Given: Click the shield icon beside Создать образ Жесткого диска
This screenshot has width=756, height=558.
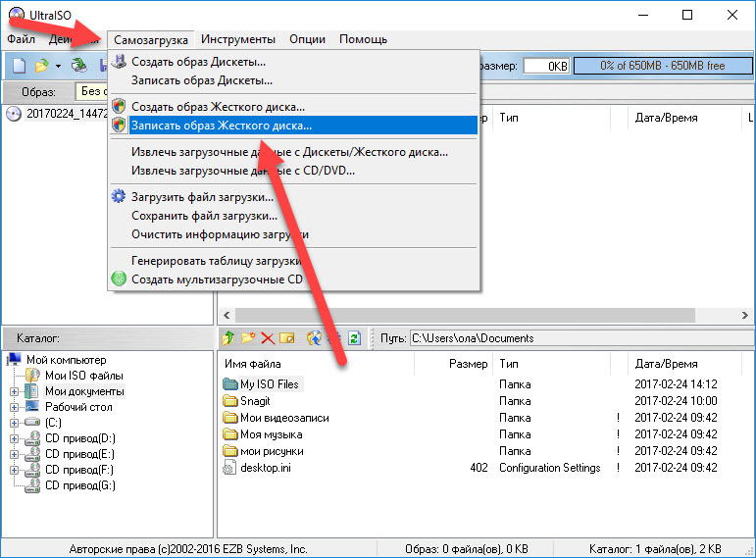Looking at the screenshot, I should coord(119,106).
